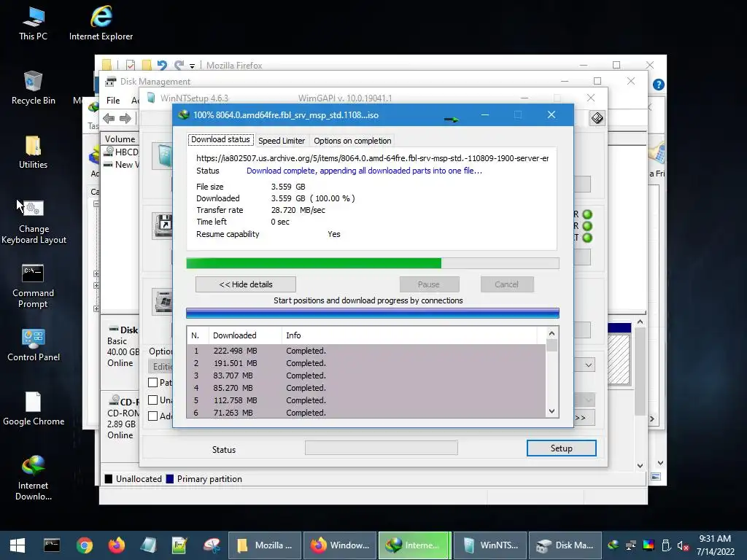Click the WinNTSetup status progress bar
Image resolution: width=747 pixels, height=560 pixels.
(x=381, y=448)
